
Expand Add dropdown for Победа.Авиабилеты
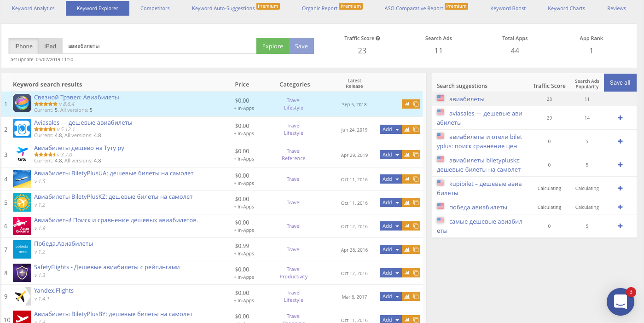397,249
